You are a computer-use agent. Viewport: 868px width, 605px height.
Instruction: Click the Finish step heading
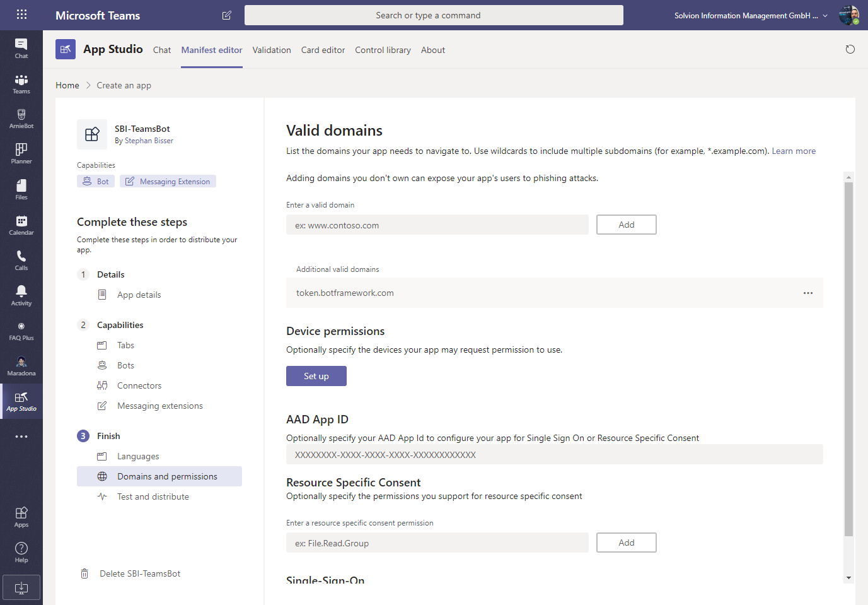click(x=108, y=436)
